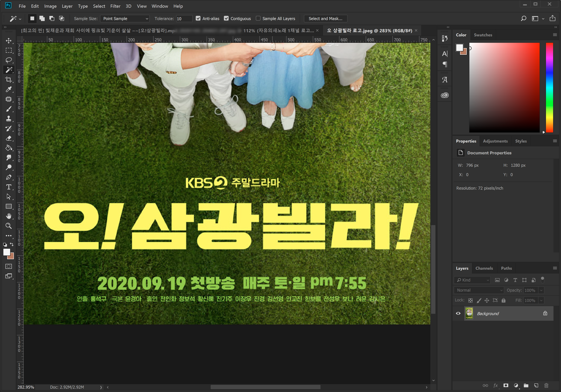The height and width of the screenshot is (392, 561).
Task: Open the Filter menu
Action: coord(115,6)
